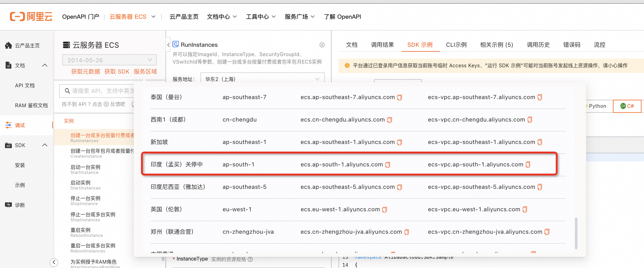Image resolution: width=644 pixels, height=268 pixels.
Task: Collapse the SDK sidebar section chevron
Action: 45,145
